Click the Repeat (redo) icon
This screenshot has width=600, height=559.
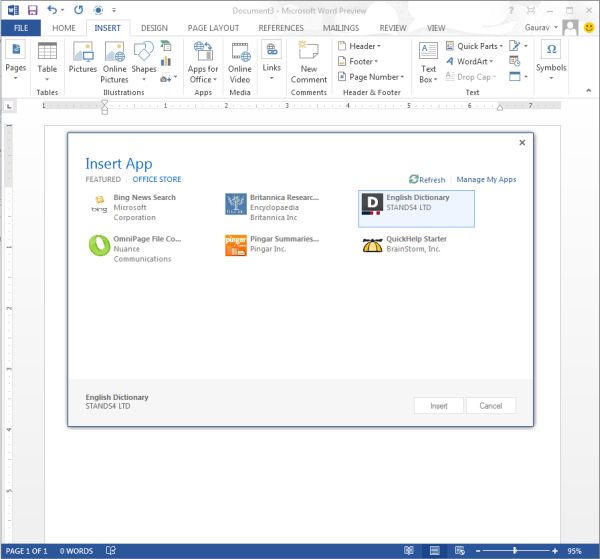pos(78,10)
